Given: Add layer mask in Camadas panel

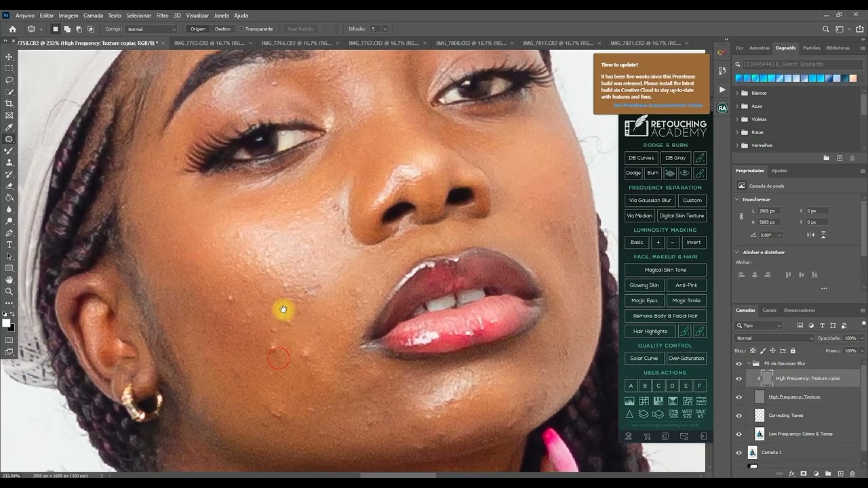Looking at the screenshot, I should pyautogui.click(x=804, y=474).
